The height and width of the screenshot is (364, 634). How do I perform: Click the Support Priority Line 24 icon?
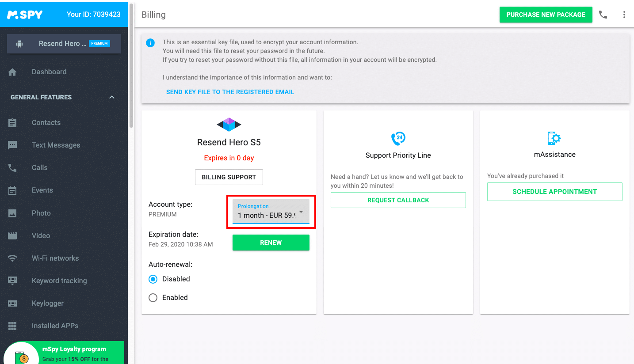click(x=398, y=139)
